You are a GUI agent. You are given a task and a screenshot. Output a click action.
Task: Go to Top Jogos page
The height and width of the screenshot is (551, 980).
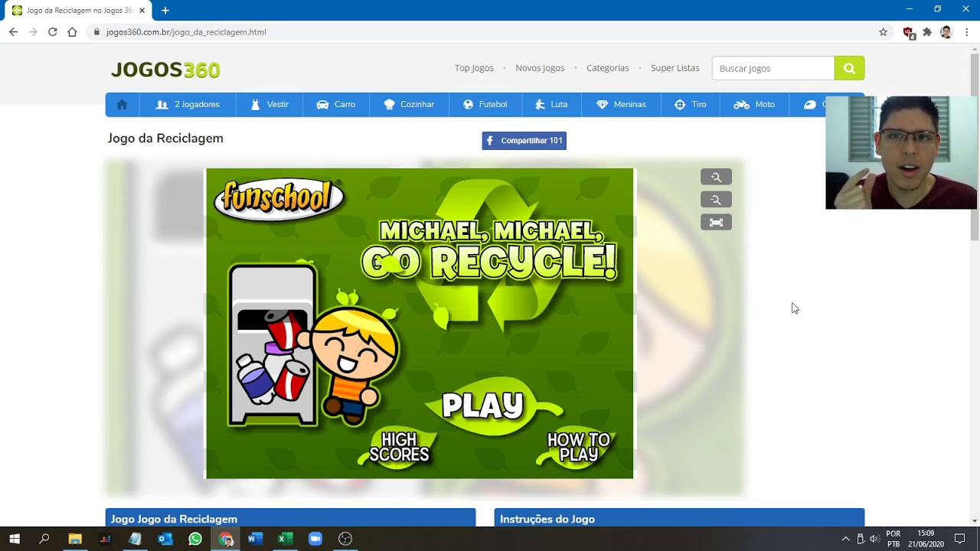coord(474,68)
